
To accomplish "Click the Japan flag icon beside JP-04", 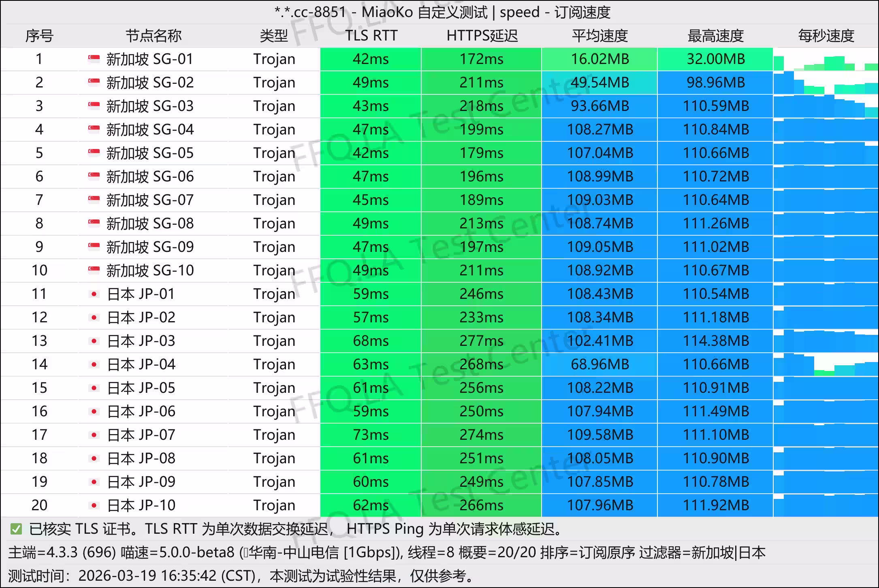I will tap(93, 364).
